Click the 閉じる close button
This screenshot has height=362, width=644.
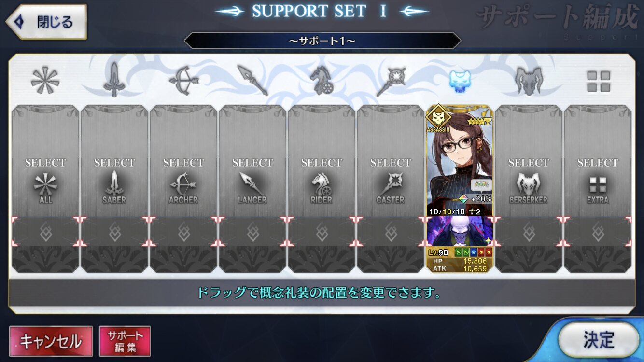click(46, 22)
